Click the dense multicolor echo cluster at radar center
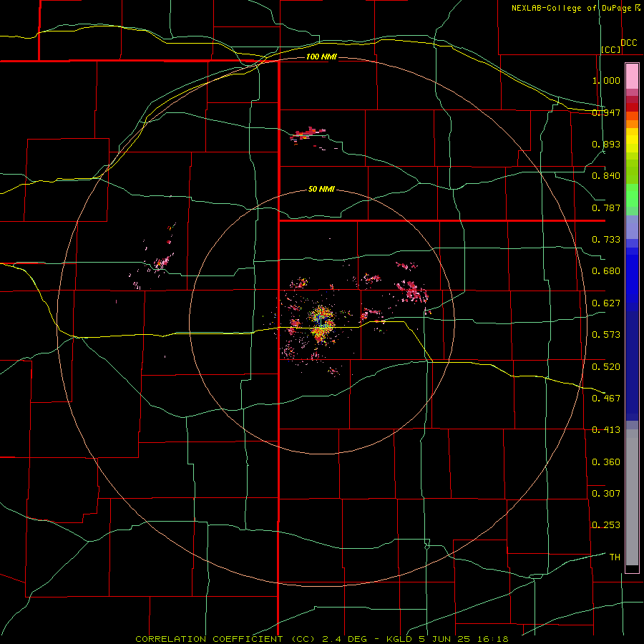This screenshot has width=644, height=644. tap(321, 324)
